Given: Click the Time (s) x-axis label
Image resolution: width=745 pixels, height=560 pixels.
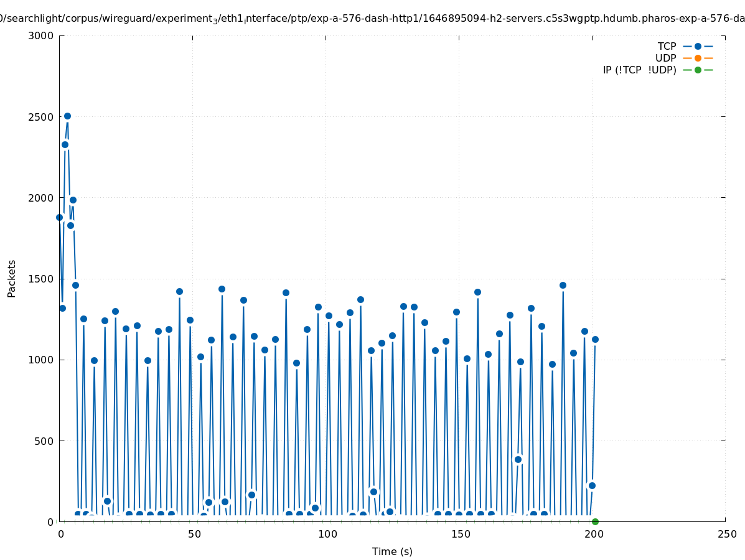Looking at the screenshot, I should [x=392, y=551].
